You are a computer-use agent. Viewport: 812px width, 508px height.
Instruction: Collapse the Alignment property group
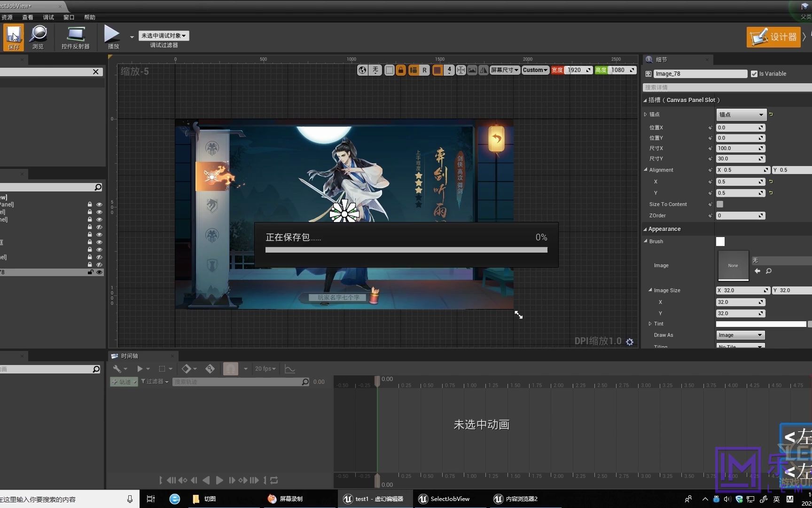(x=646, y=170)
